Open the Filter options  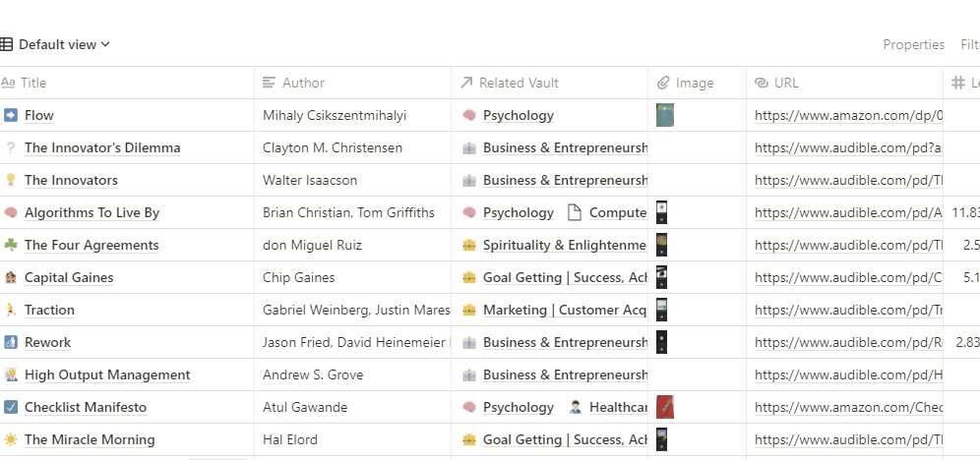[x=969, y=44]
